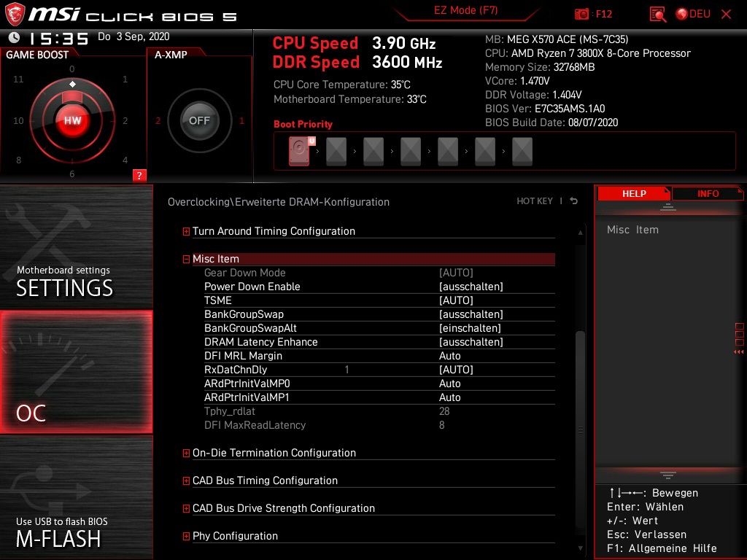This screenshot has width=747, height=560.
Task: Click lower grip handle of the help panel
Action: [x=668, y=475]
